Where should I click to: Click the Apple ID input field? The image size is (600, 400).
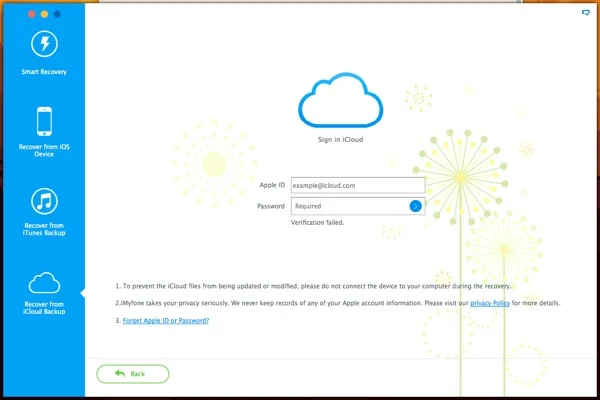[358, 185]
